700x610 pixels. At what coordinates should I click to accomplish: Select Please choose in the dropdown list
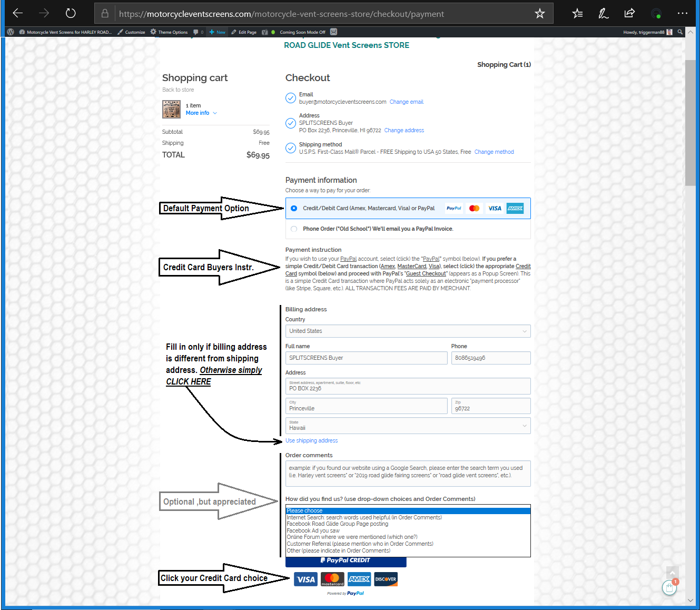tap(408, 511)
